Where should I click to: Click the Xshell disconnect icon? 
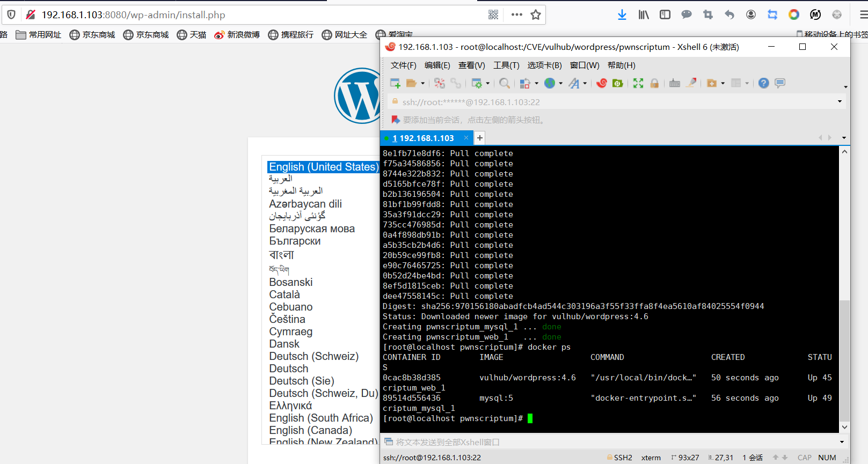(x=440, y=83)
